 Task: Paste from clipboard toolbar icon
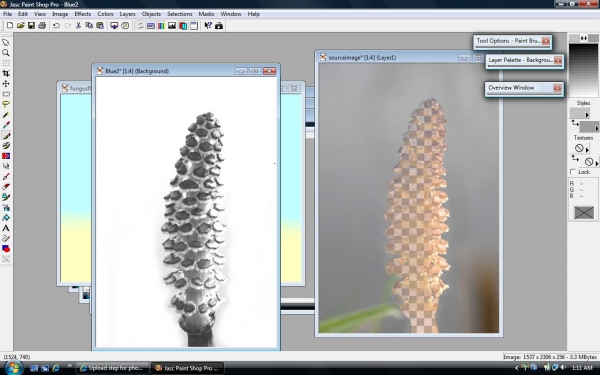coord(100,26)
